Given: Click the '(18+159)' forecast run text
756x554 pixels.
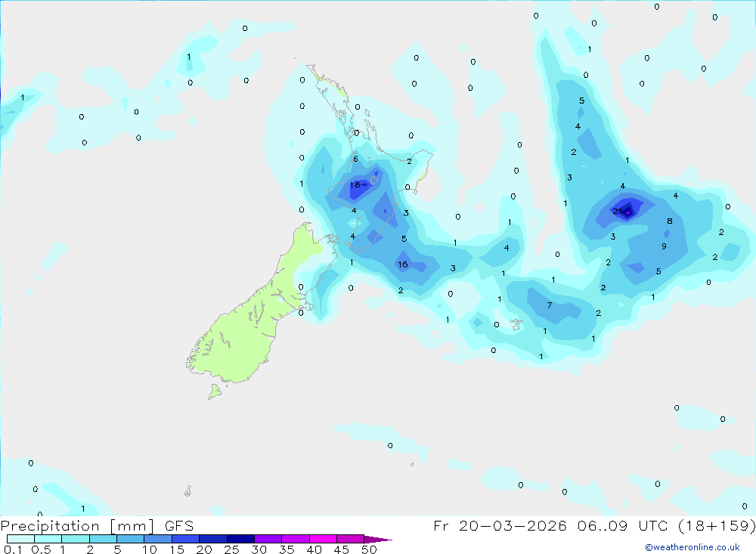Looking at the screenshot, I should (717, 526).
